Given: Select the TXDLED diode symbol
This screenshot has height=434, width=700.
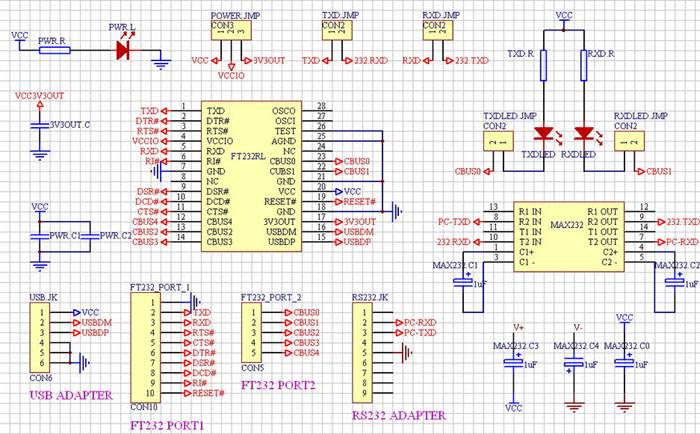Looking at the screenshot, I should tap(544, 133).
